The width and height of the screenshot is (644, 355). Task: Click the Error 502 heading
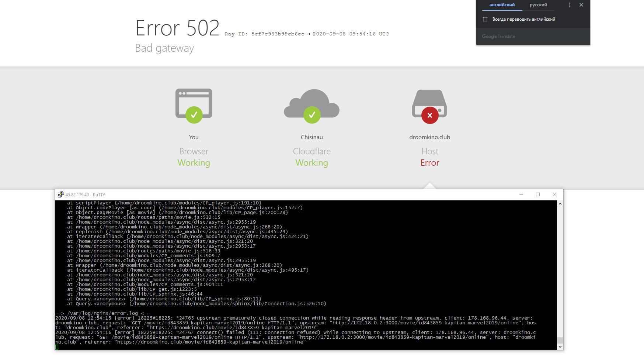coord(177,28)
